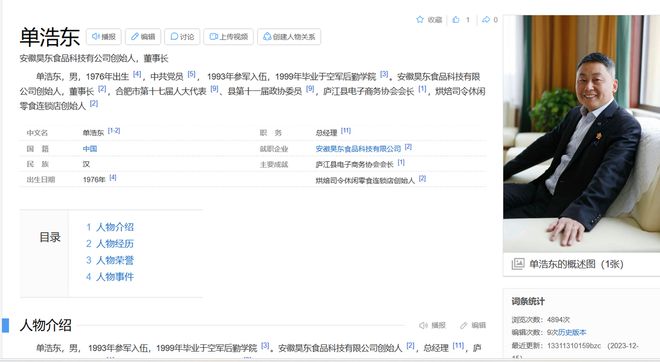Click 编辑 pencil in 人物介绍 section header
The image size is (660, 362).
[x=473, y=325]
